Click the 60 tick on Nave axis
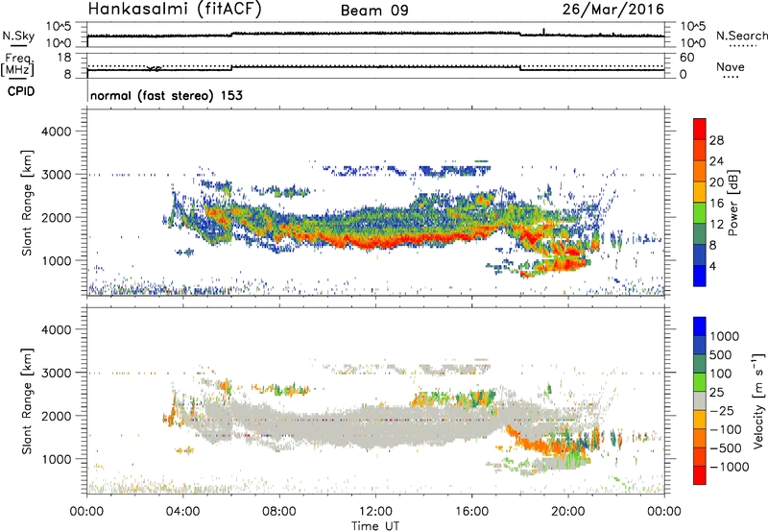768x532 pixels. [686, 58]
